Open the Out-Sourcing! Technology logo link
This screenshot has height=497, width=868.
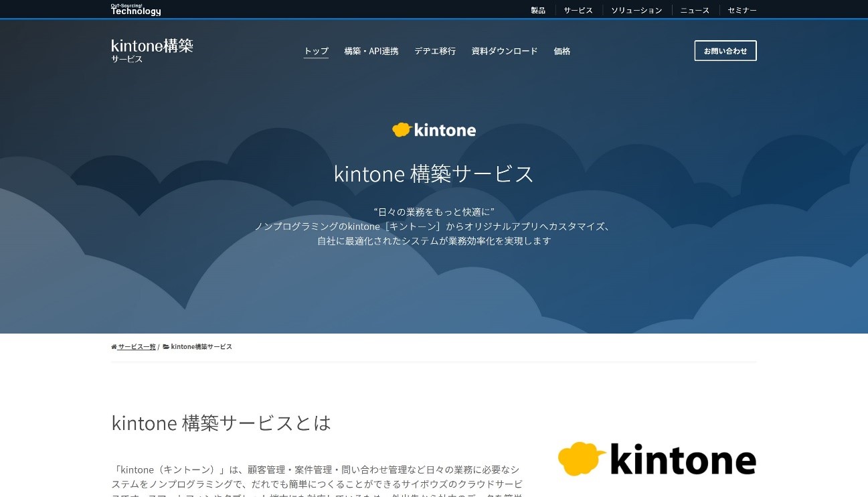[136, 9]
